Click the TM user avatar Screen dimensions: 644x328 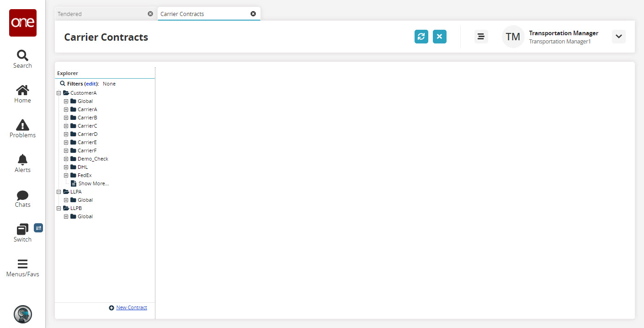point(513,37)
